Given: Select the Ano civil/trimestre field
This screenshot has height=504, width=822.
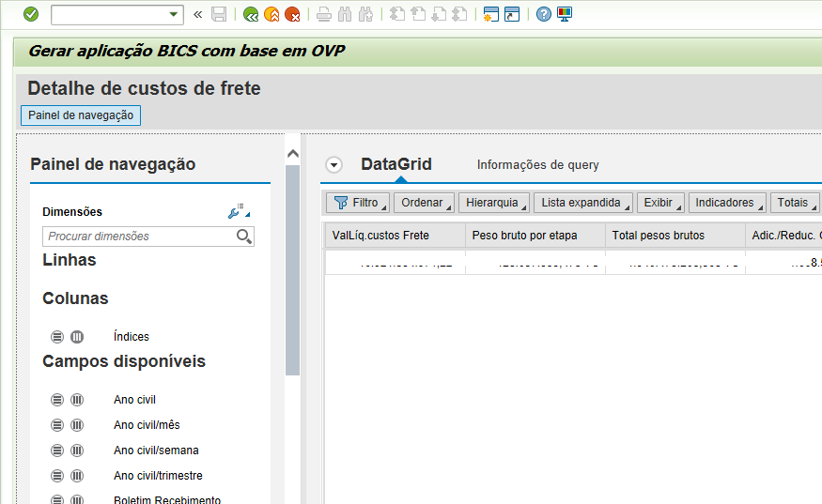Looking at the screenshot, I should click(x=158, y=476).
